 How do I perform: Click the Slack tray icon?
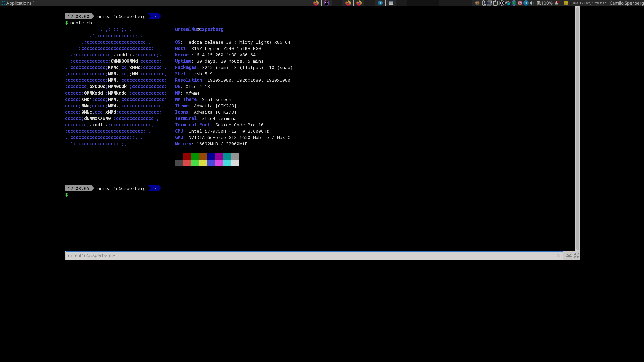click(508, 3)
